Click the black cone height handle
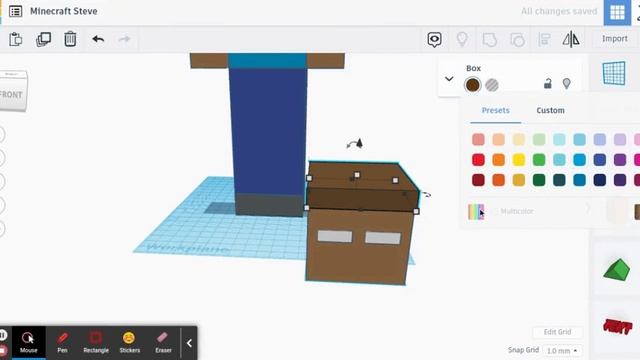The height and width of the screenshot is (360, 640). coord(359,143)
